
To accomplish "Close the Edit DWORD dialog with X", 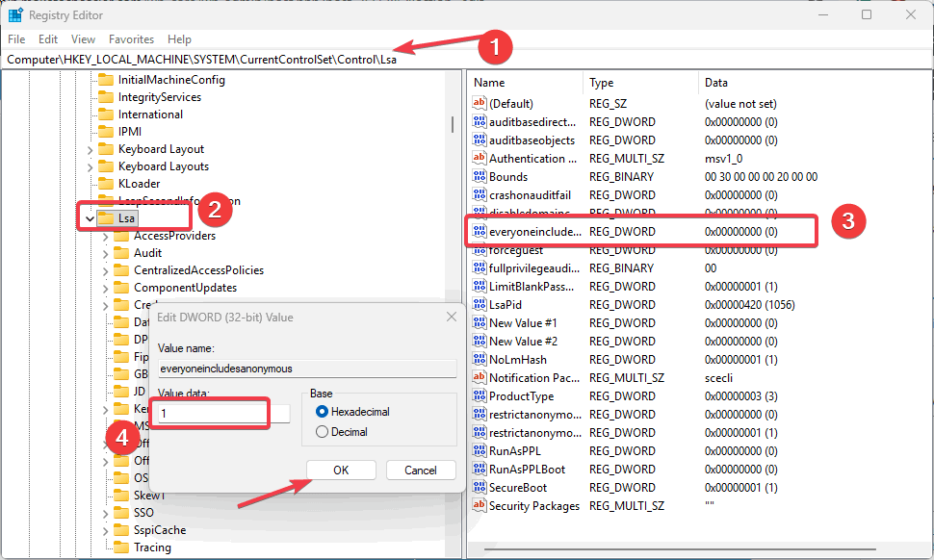I will point(452,317).
